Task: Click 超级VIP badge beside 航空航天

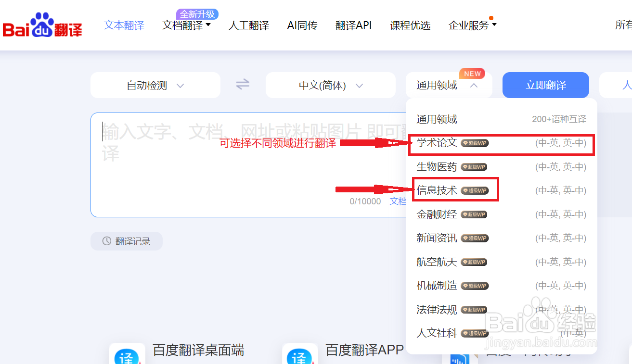Action: tap(475, 262)
